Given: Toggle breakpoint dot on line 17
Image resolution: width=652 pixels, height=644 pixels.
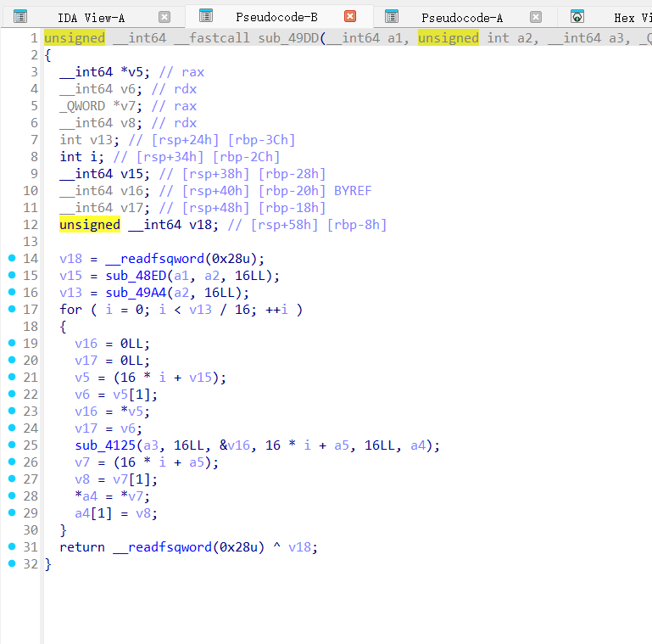Looking at the screenshot, I should click(x=12, y=309).
